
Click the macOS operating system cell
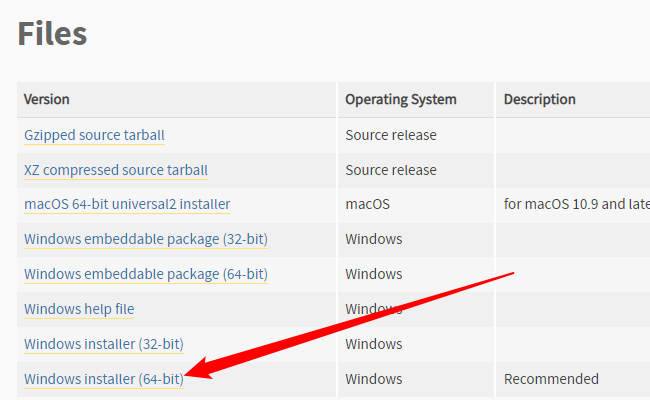(x=367, y=204)
